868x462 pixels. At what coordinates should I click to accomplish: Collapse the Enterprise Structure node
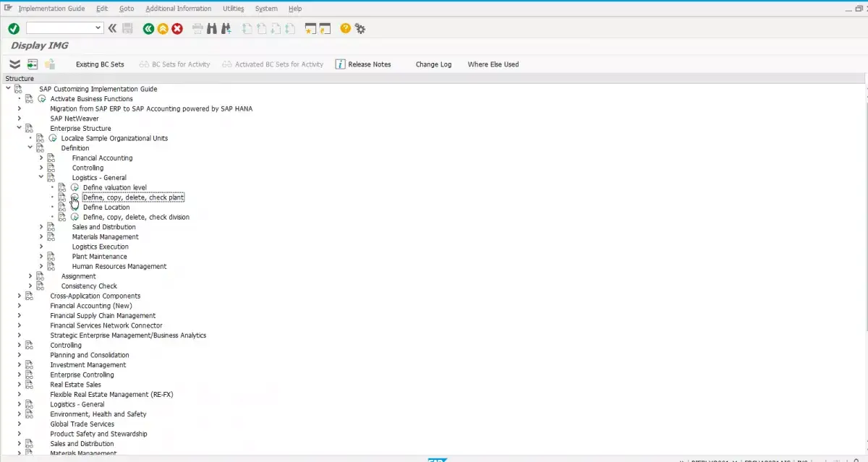click(19, 128)
